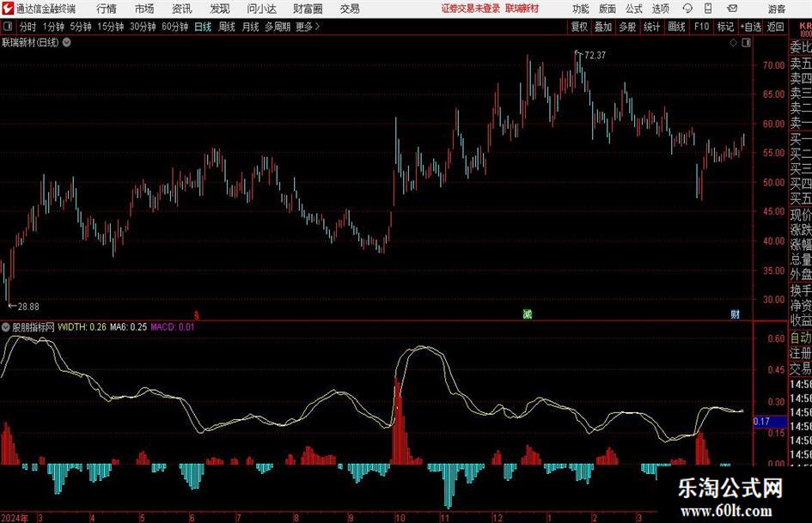Switch to the 5分钟 period tab
The height and width of the screenshot is (523, 812).
81,27
